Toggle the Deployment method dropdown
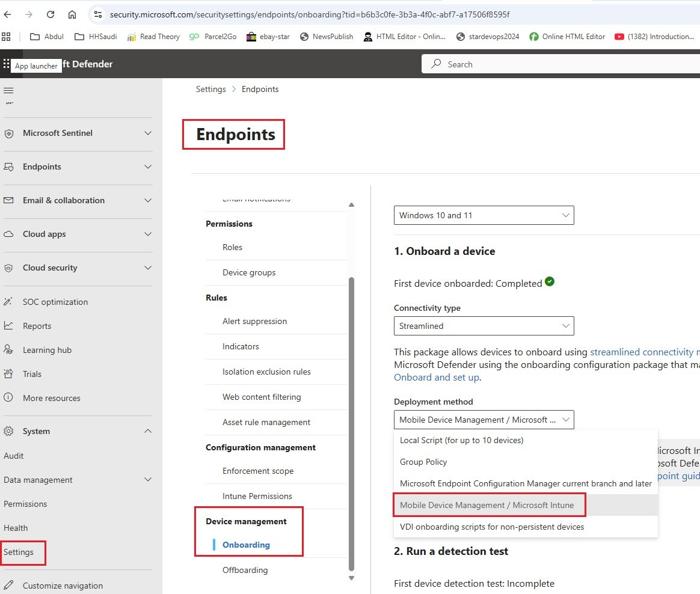Viewport: 700px width, 594px height. pos(484,420)
